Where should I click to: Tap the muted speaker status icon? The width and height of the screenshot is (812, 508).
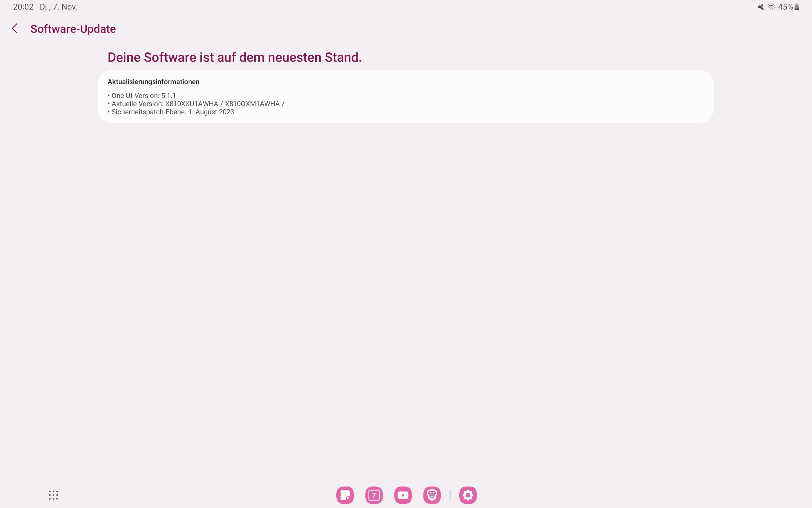click(x=761, y=7)
